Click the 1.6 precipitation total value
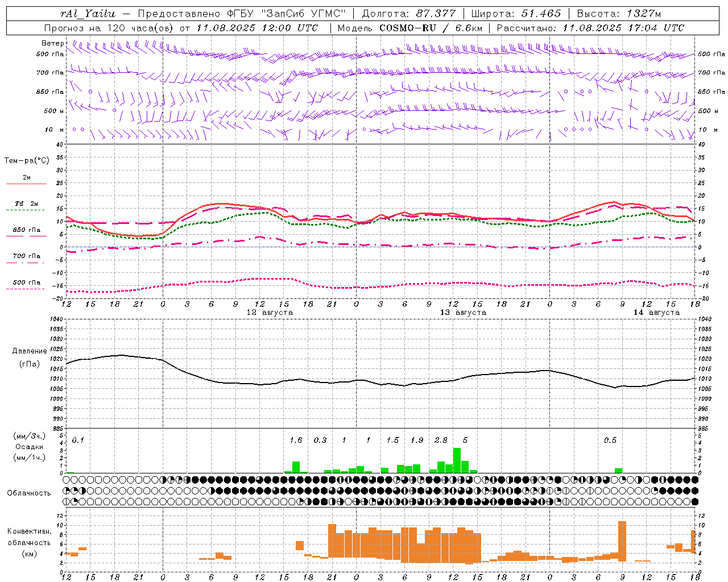This screenshot has width=728, height=582. tap(296, 440)
